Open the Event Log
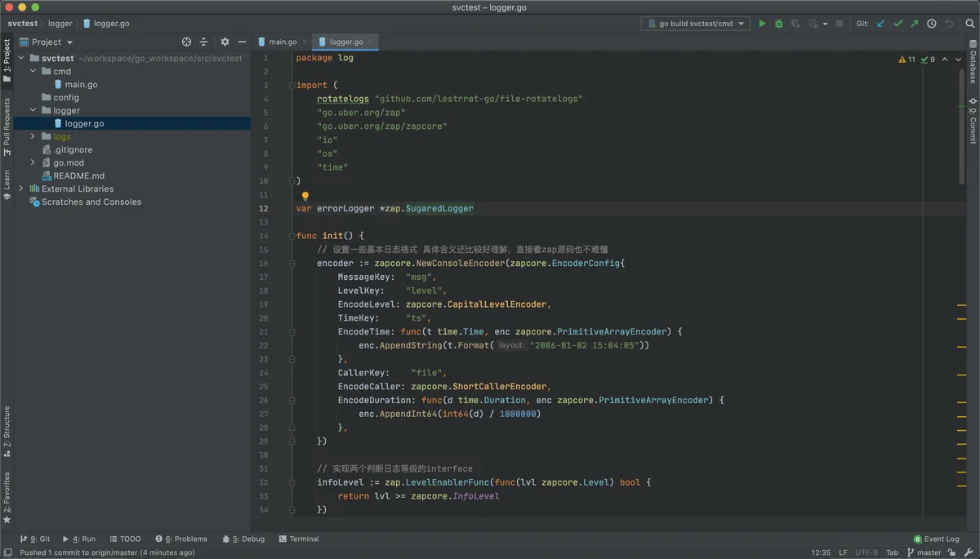980x559 pixels. coord(937,539)
